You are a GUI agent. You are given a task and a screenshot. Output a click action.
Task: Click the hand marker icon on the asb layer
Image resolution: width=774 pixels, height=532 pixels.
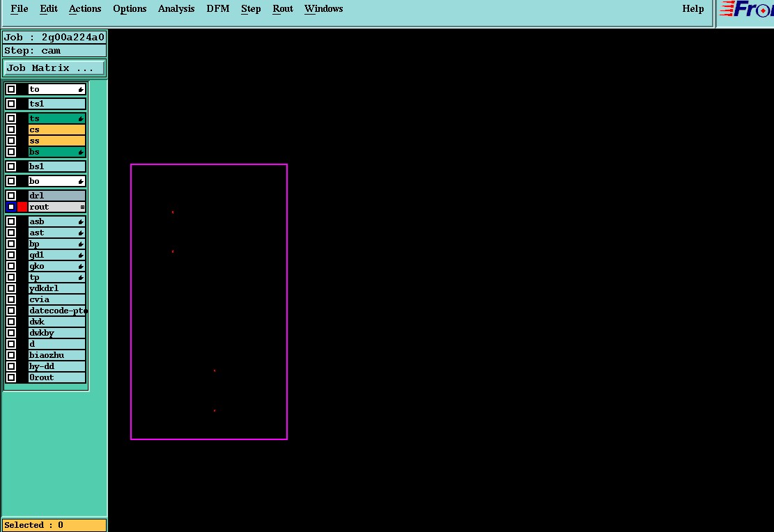click(x=81, y=221)
